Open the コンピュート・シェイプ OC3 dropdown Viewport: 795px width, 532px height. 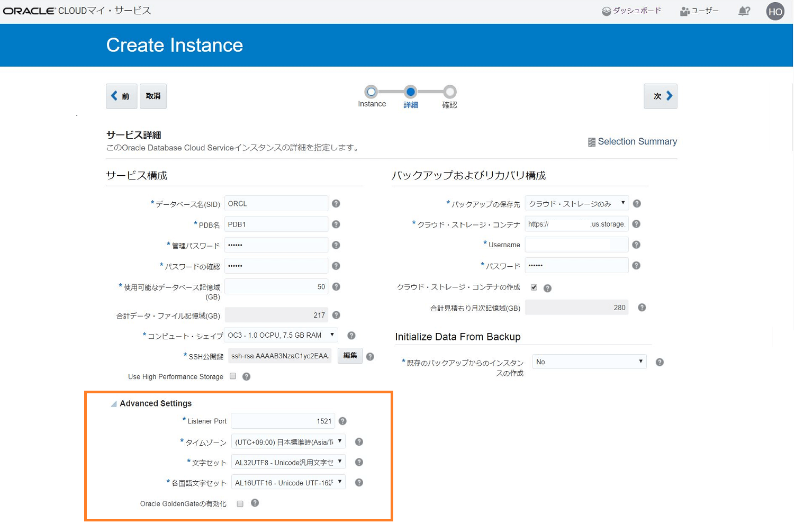[x=282, y=335]
